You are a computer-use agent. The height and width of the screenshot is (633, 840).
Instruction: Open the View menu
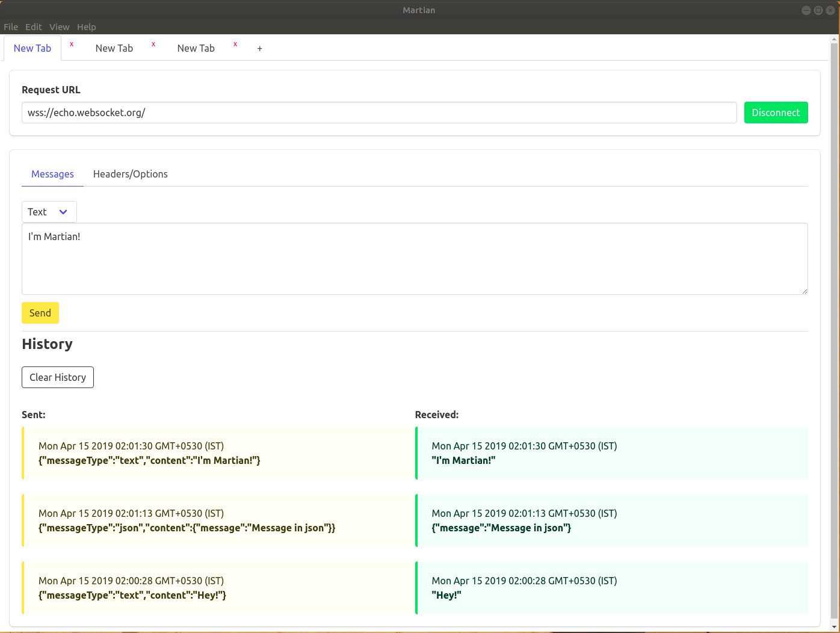(60, 26)
